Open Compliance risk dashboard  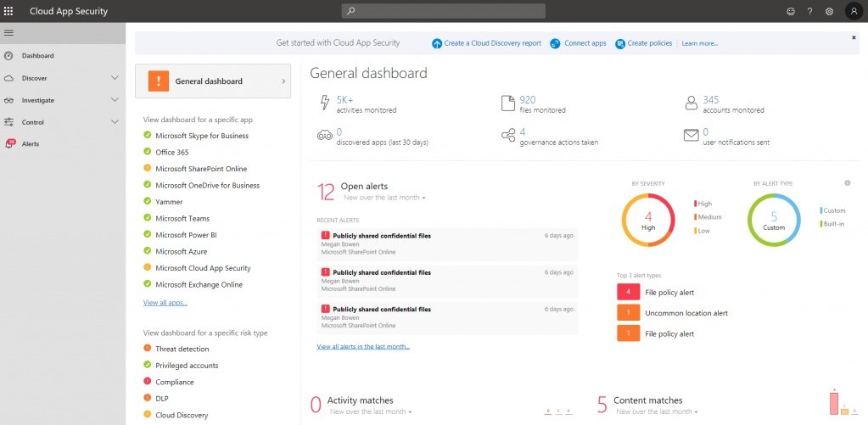[175, 383]
